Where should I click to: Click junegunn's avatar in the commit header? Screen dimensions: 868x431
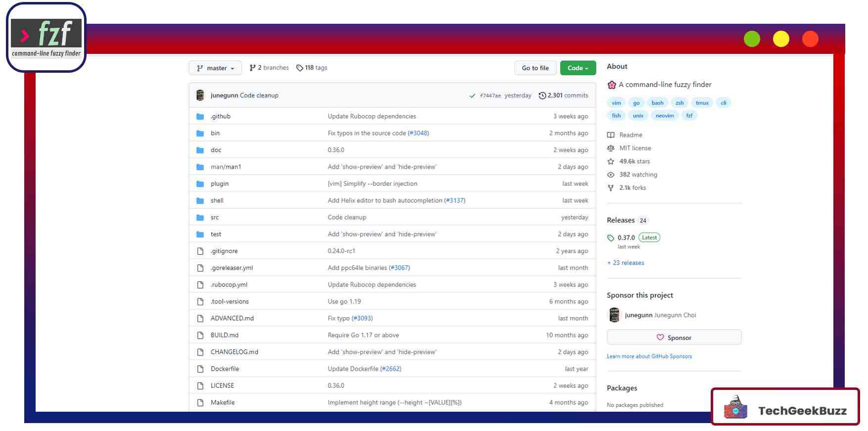click(x=200, y=96)
